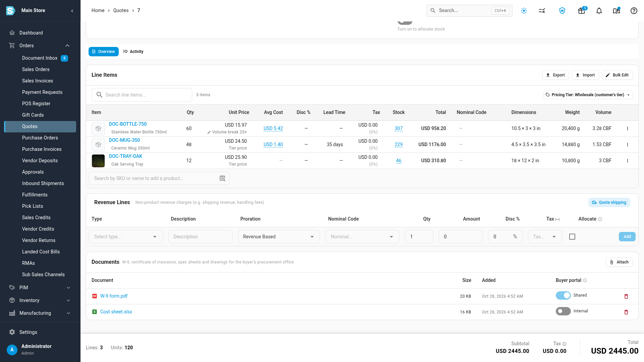Open Purchase Orders in sidebar

tap(40, 138)
